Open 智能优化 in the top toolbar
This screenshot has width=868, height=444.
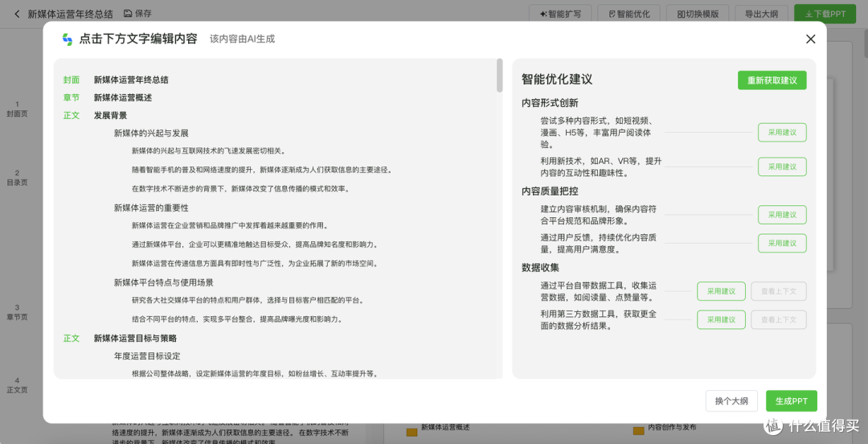point(628,14)
